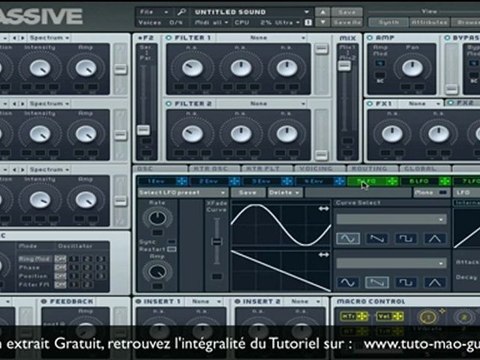Select sine wave for lower LFO curve
Image resolution: width=480 pixels, height=360 pixels.
(x=348, y=282)
